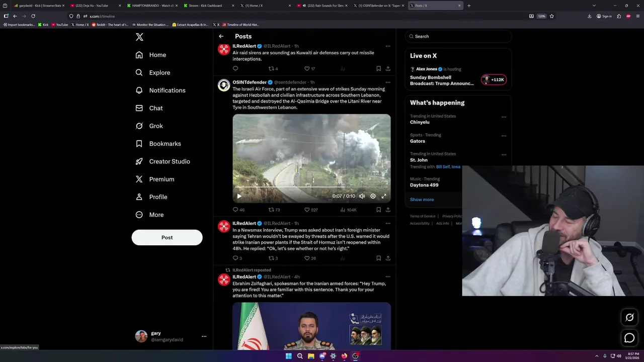Screen dimensions: 644x362
Task: Play the Al-Qasimia Bridge strike video
Action: point(239,196)
